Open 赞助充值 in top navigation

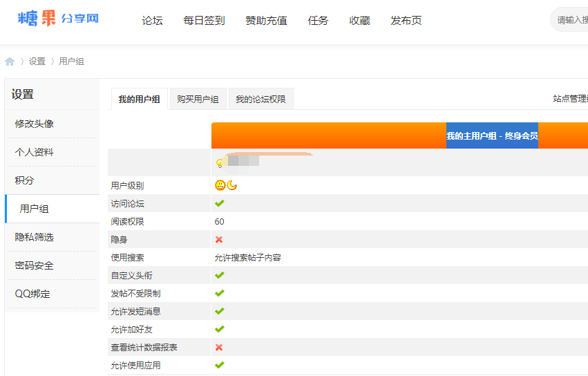266,21
